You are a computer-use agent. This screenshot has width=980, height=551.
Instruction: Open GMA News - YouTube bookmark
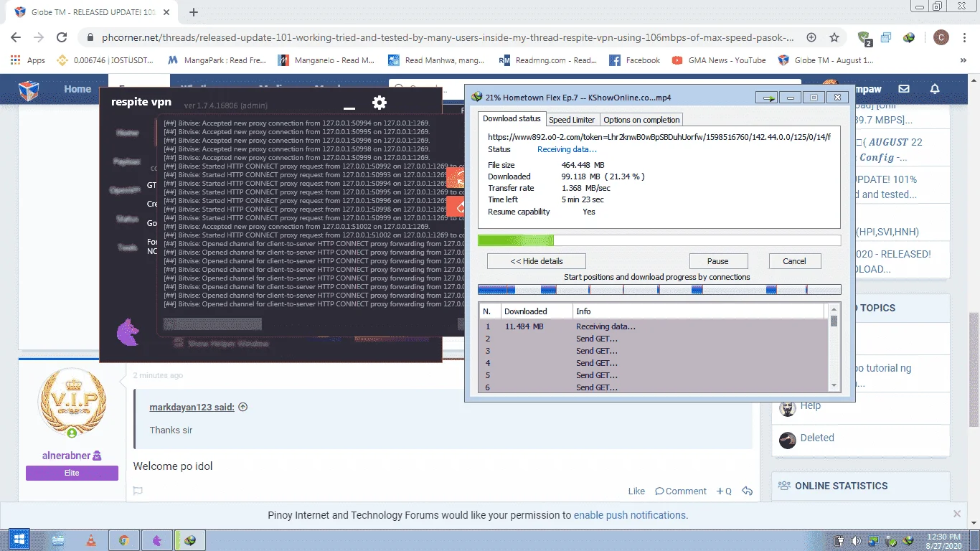(x=719, y=60)
